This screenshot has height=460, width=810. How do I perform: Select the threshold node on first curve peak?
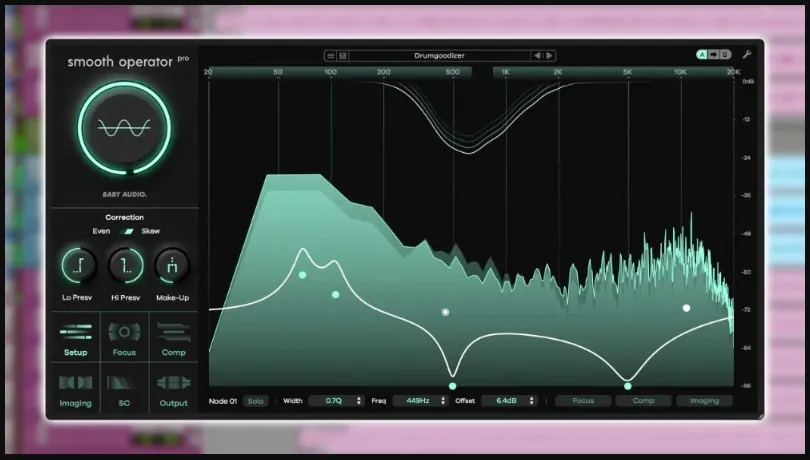coord(303,275)
